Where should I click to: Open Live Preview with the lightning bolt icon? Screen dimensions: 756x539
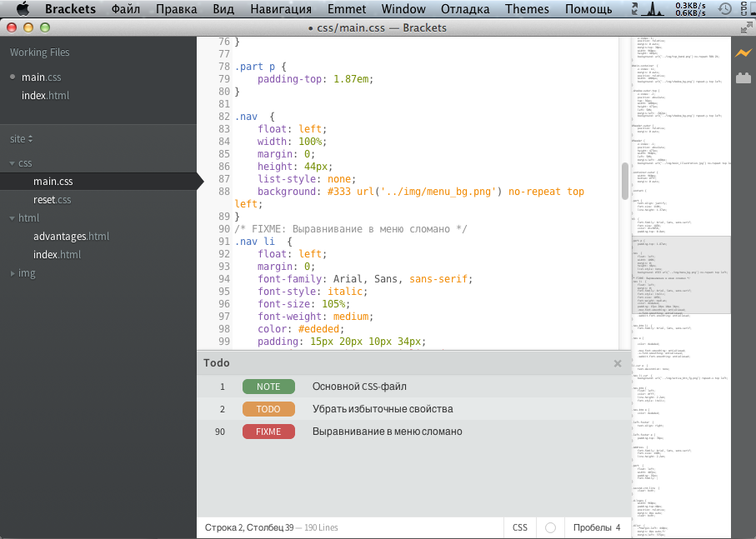(x=743, y=52)
